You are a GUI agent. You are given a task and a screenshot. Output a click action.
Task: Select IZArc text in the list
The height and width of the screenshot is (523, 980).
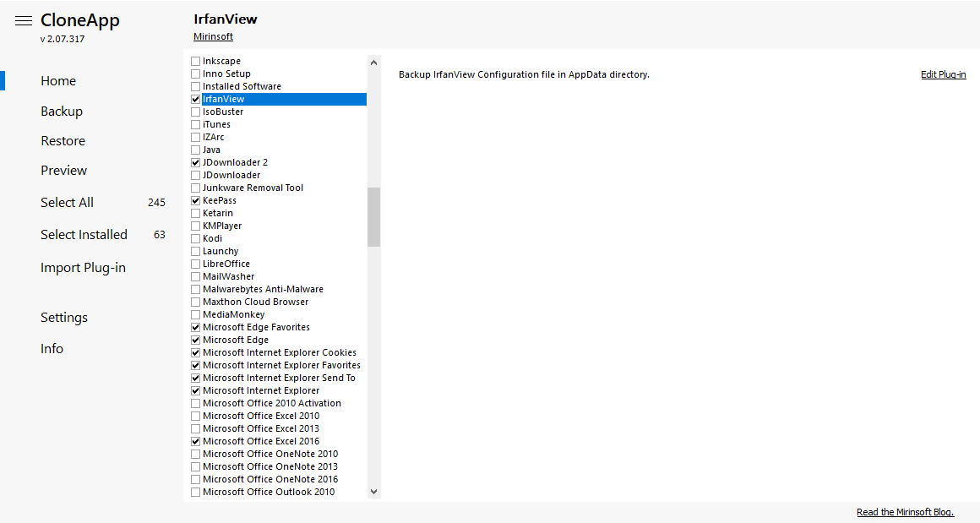tap(213, 137)
